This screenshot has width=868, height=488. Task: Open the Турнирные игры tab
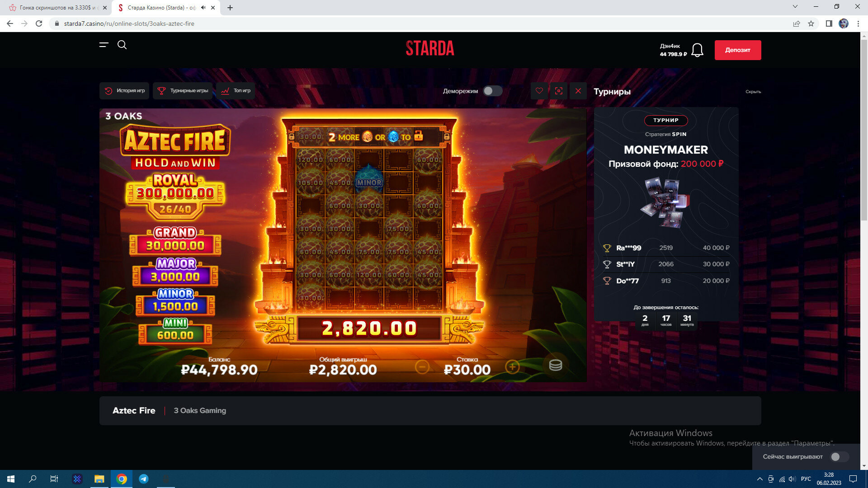click(183, 91)
